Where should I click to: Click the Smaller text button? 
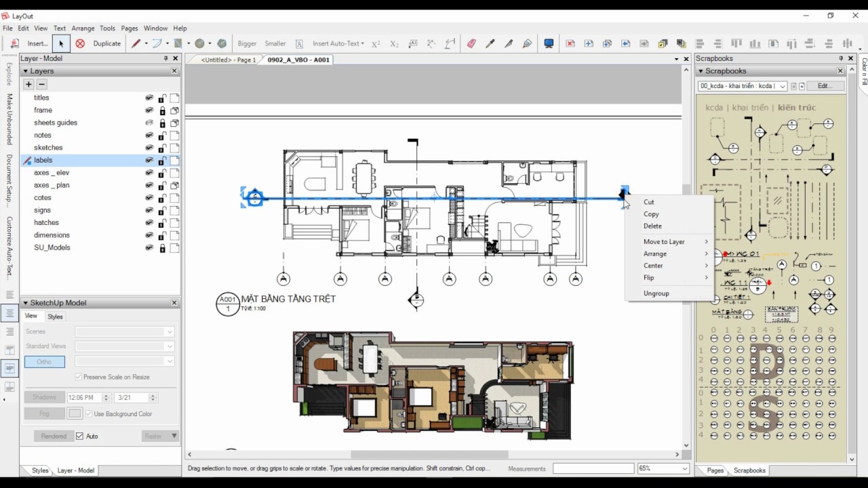pos(275,43)
